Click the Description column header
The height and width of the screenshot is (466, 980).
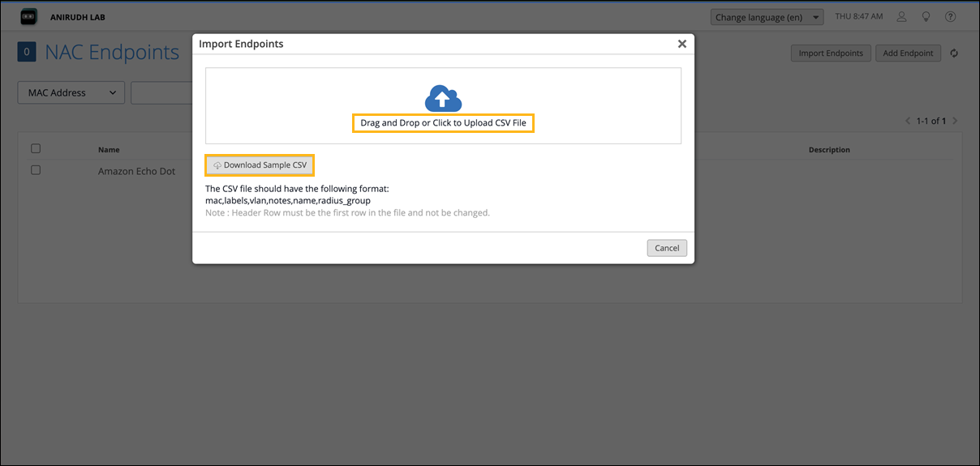(829, 150)
